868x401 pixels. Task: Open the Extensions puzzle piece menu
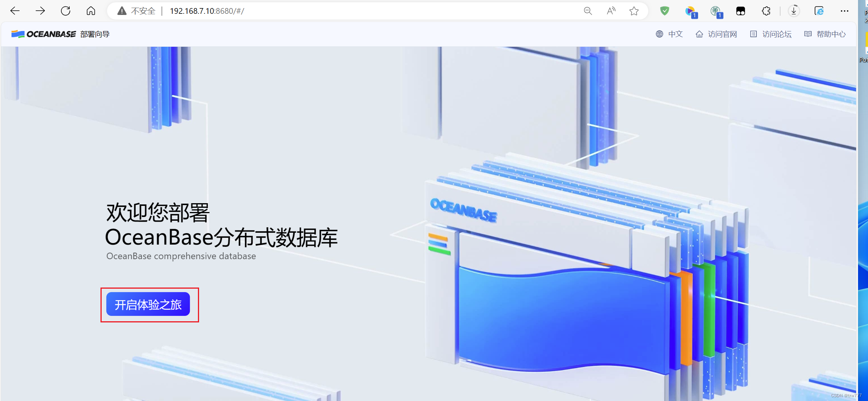766,11
